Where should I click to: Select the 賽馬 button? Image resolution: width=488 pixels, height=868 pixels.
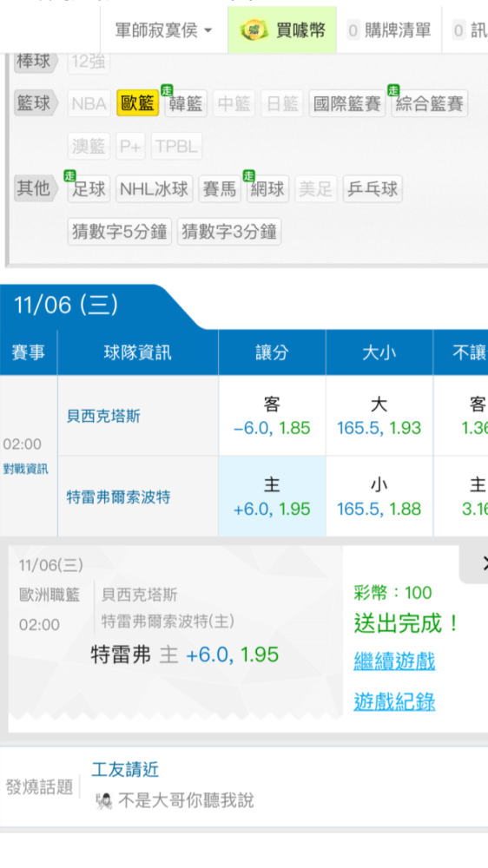pos(220,189)
